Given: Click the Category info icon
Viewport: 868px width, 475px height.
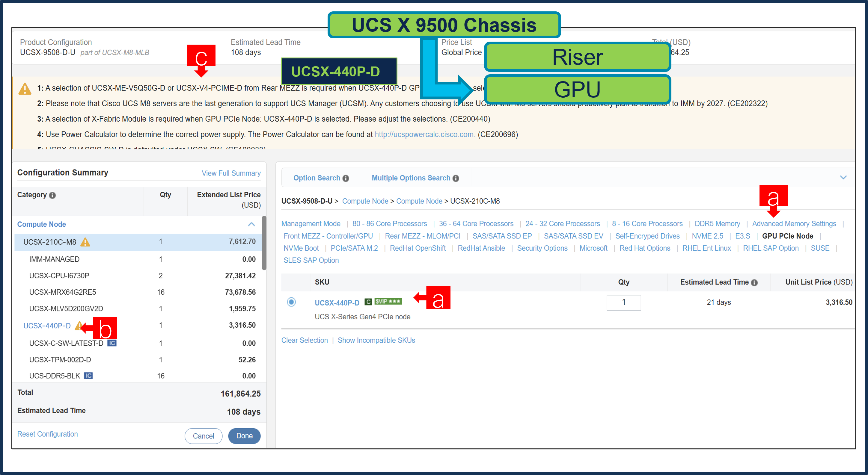Looking at the screenshot, I should 52,195.
